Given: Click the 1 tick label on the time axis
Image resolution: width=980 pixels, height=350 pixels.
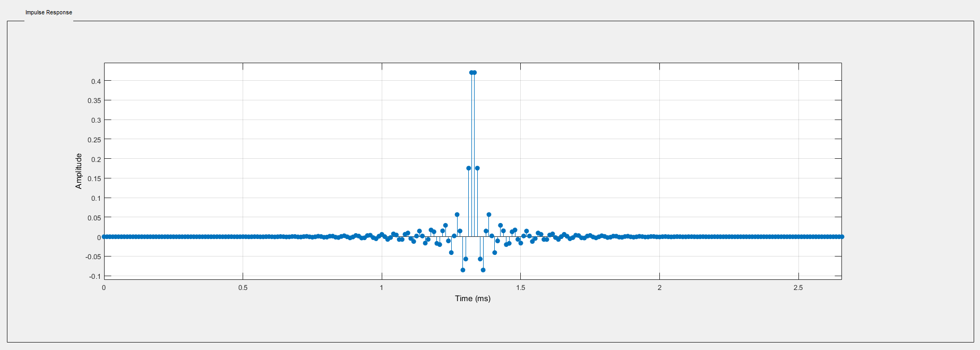Looking at the screenshot, I should [x=382, y=288].
